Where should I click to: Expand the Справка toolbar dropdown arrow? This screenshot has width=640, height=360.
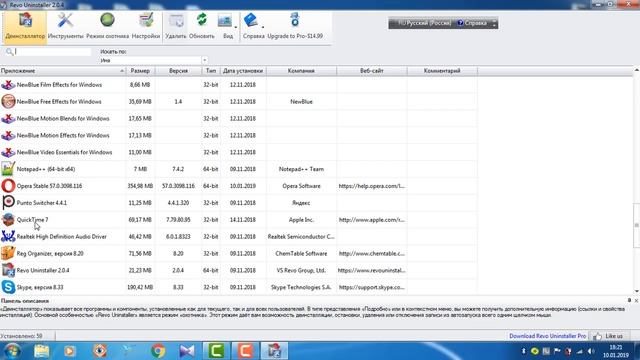coord(263,27)
